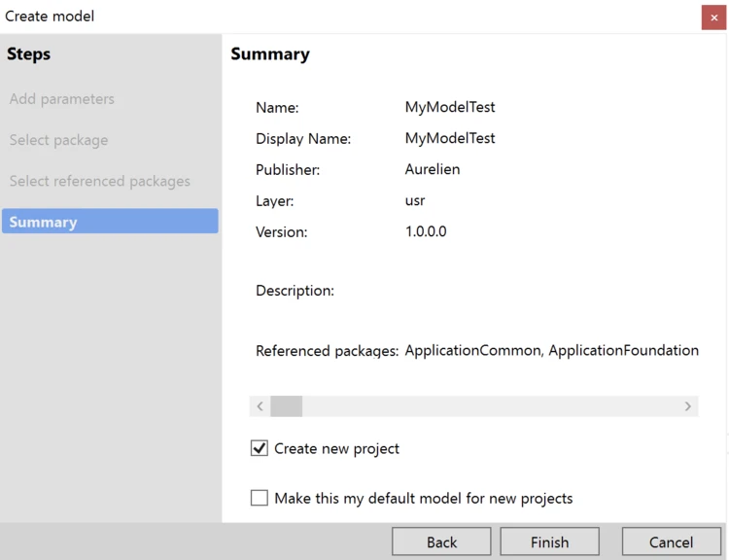This screenshot has width=729, height=560.
Task: Click the scrollbar left arrow
Action: click(260, 406)
